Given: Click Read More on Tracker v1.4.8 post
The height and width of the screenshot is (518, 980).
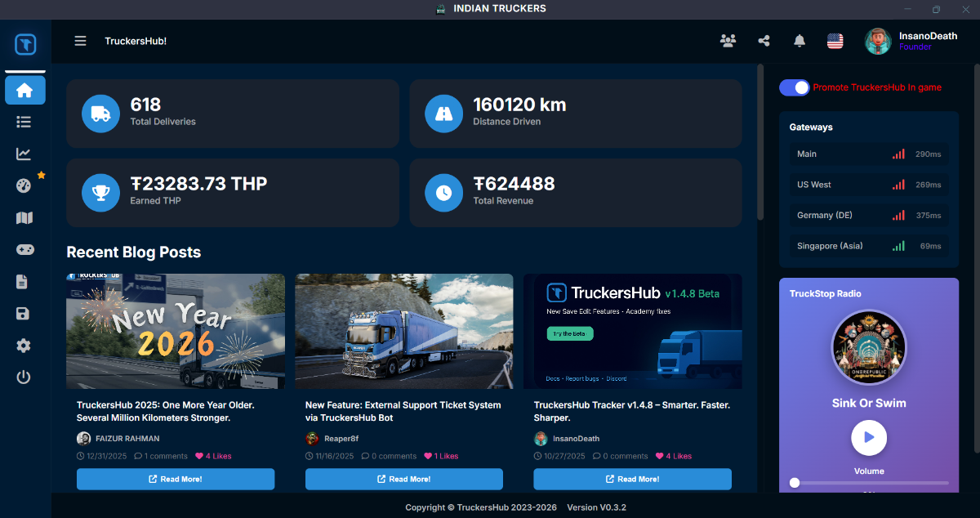Looking at the screenshot, I should pos(632,479).
